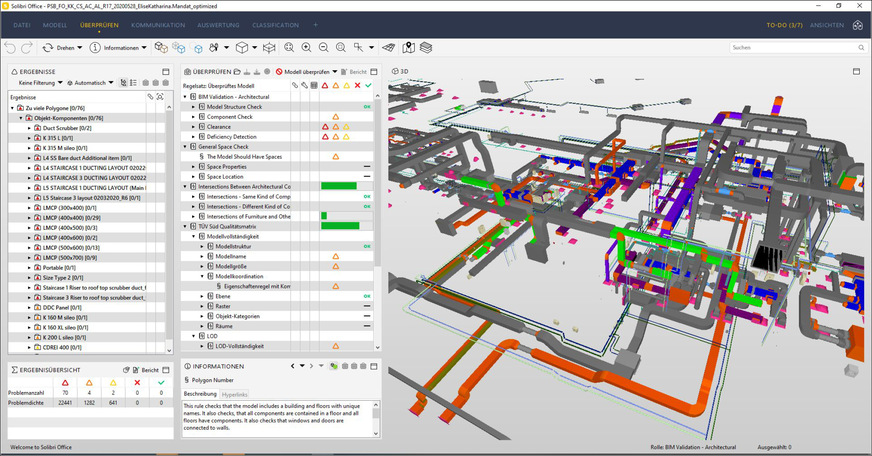872x456 pixels.
Task: Click the undo arrow in the toolbar
Action: [x=11, y=47]
